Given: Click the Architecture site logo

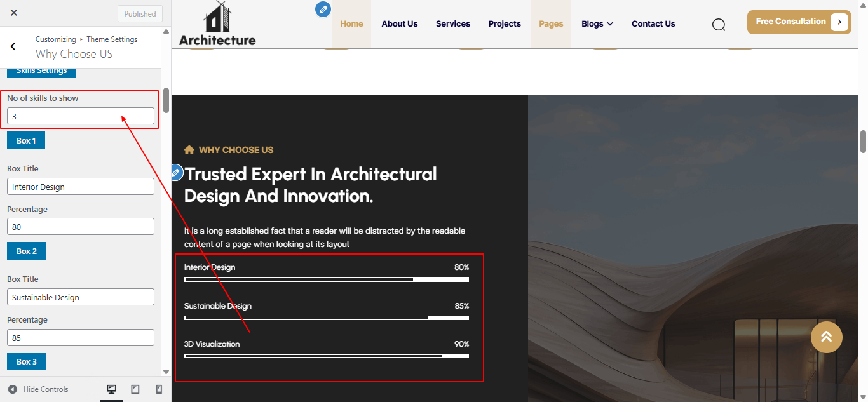Looking at the screenshot, I should 217,24.
